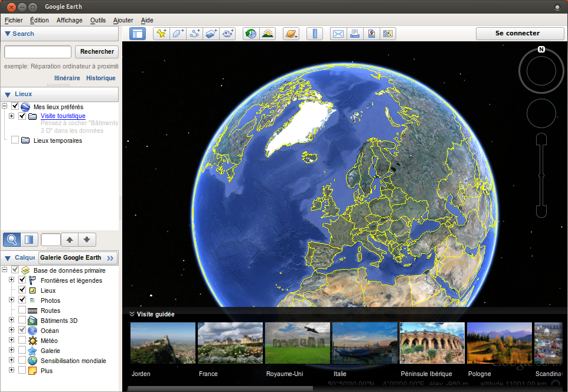Open the planet selector dropdown
Viewport: 568px width, 392px height.
tap(290, 34)
